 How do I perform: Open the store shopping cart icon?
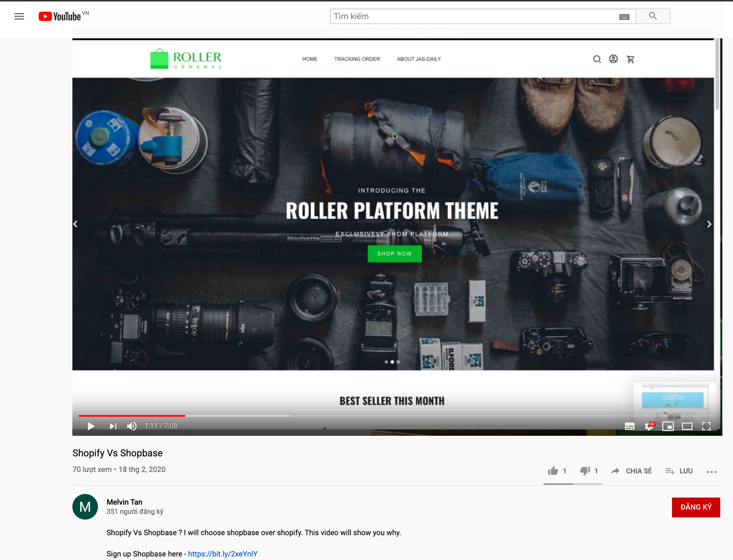coord(630,59)
